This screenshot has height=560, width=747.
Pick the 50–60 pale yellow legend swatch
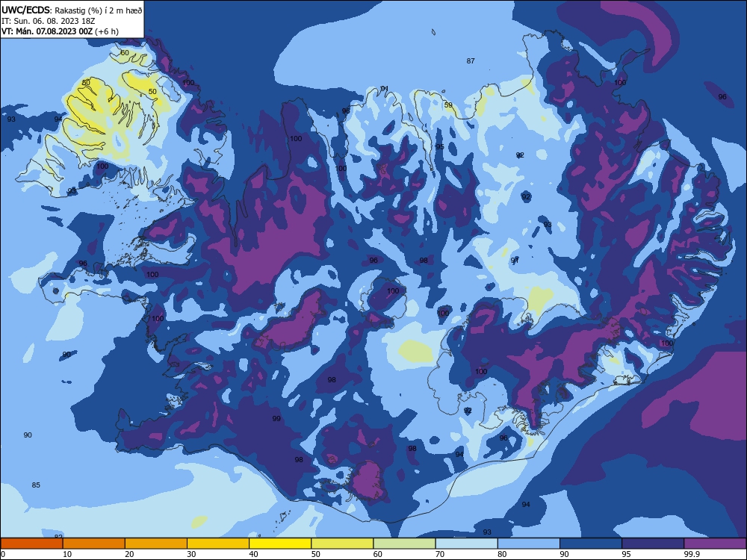click(x=343, y=544)
